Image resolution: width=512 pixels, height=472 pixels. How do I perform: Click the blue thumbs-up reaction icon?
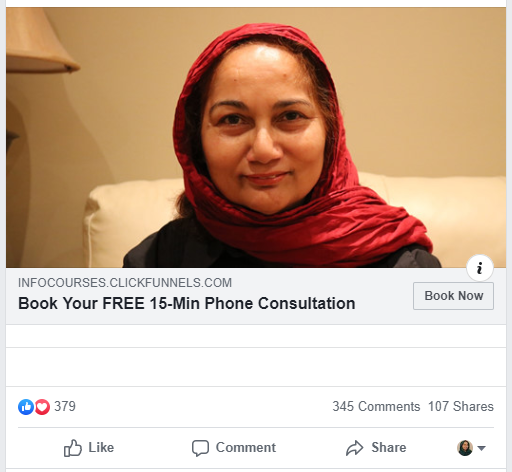[26, 407]
